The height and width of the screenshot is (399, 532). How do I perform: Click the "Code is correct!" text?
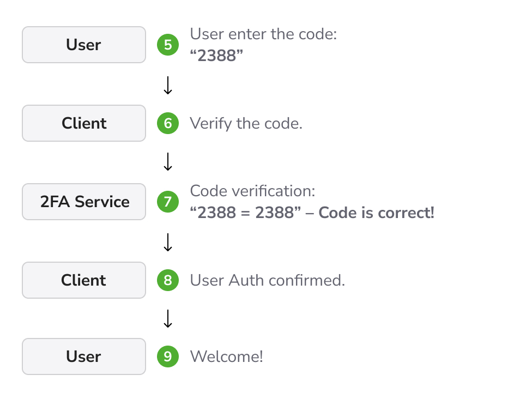tap(376, 213)
